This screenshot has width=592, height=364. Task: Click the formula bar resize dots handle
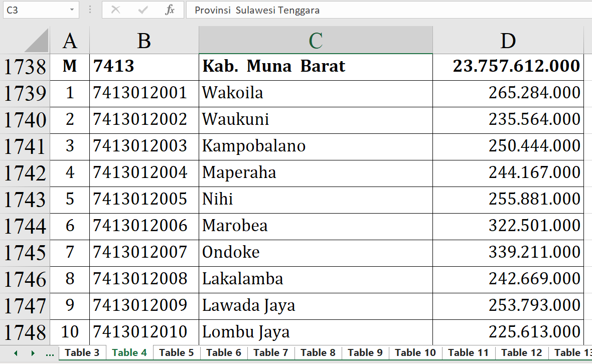pyautogui.click(x=90, y=10)
